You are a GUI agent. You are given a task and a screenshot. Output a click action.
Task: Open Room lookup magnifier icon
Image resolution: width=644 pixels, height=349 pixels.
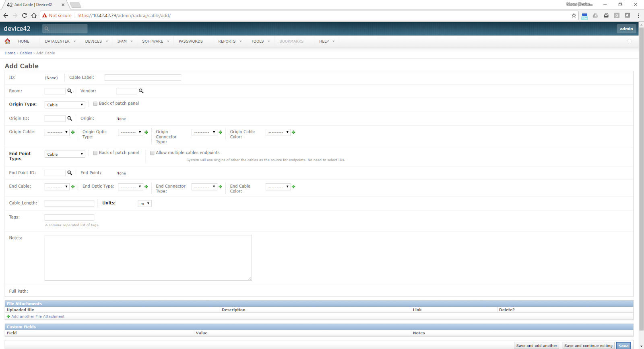70,91
